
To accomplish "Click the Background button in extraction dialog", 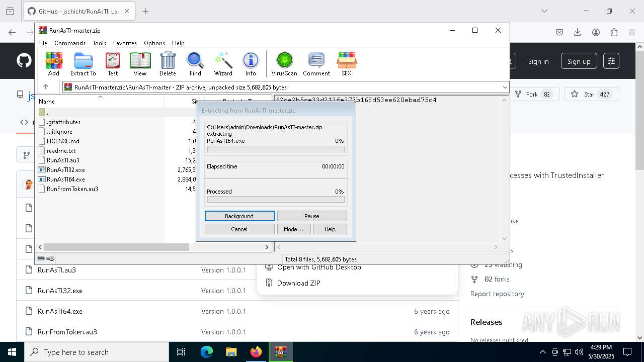I will [x=239, y=216].
